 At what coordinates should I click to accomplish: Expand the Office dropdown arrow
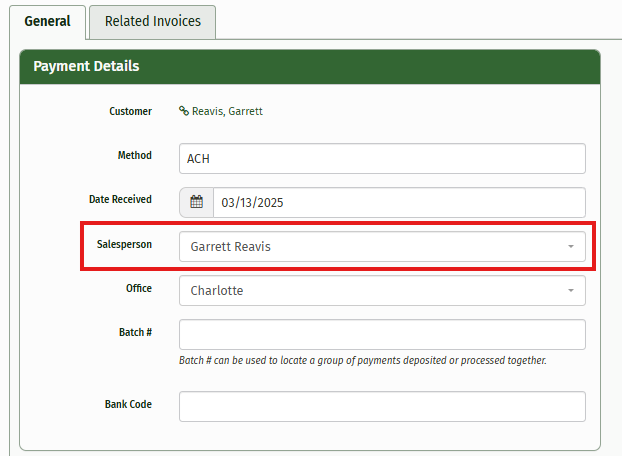click(x=570, y=290)
